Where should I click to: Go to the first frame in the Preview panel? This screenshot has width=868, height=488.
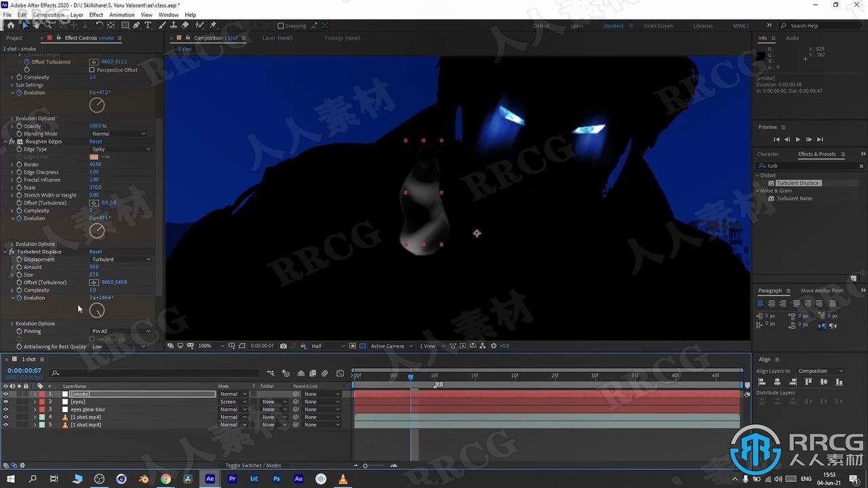(776, 140)
